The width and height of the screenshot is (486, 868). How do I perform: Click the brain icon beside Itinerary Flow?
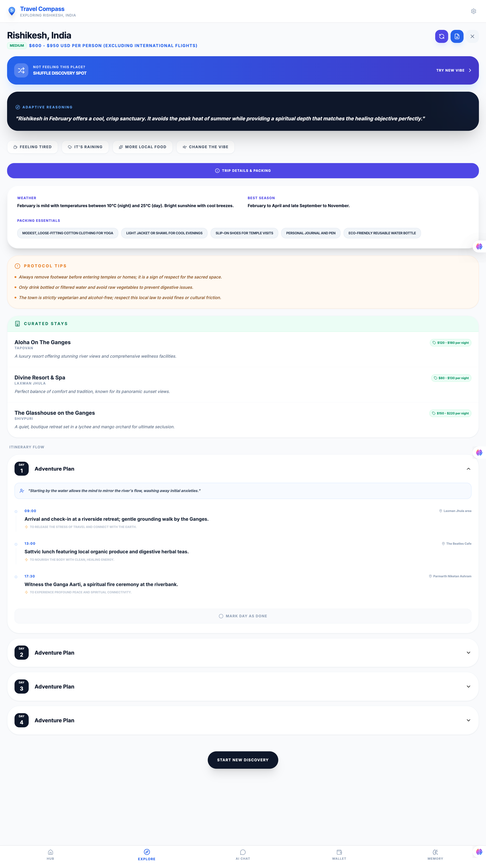479,453
